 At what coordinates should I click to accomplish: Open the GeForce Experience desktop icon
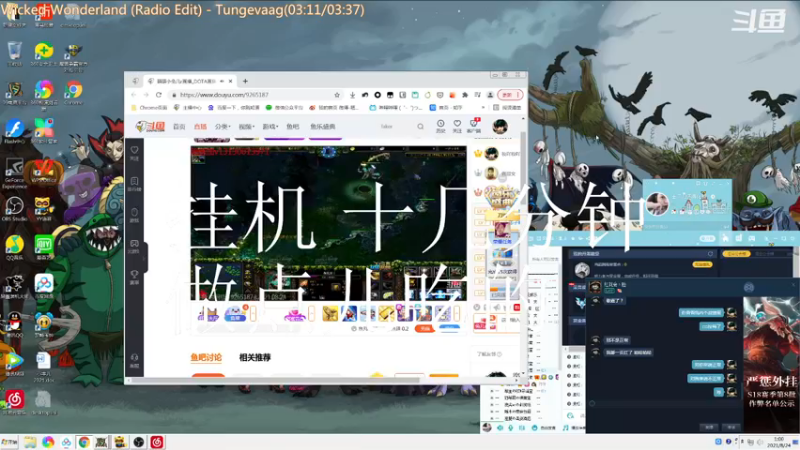click(x=14, y=173)
